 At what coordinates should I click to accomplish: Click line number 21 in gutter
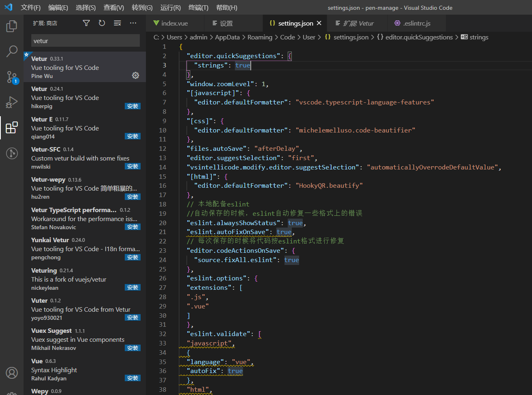(x=163, y=232)
